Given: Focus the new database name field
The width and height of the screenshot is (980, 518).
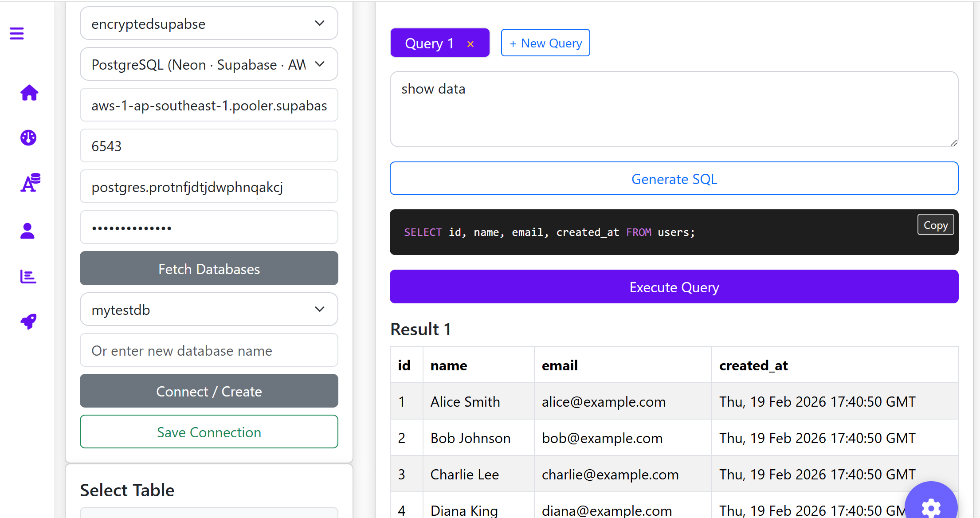Looking at the screenshot, I should pos(208,350).
